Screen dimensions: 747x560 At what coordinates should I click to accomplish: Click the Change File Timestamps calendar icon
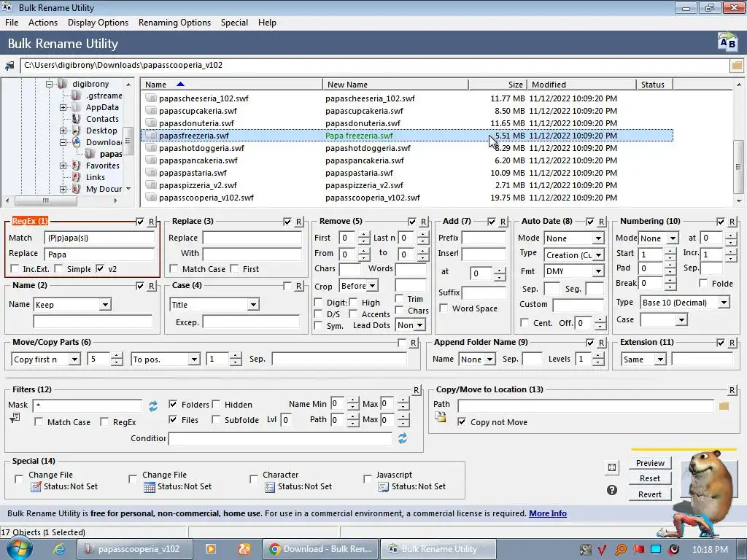(x=150, y=486)
